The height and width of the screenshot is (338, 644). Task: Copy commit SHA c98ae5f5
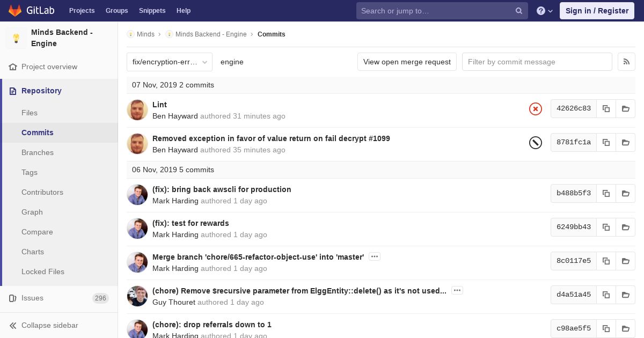[x=606, y=328]
